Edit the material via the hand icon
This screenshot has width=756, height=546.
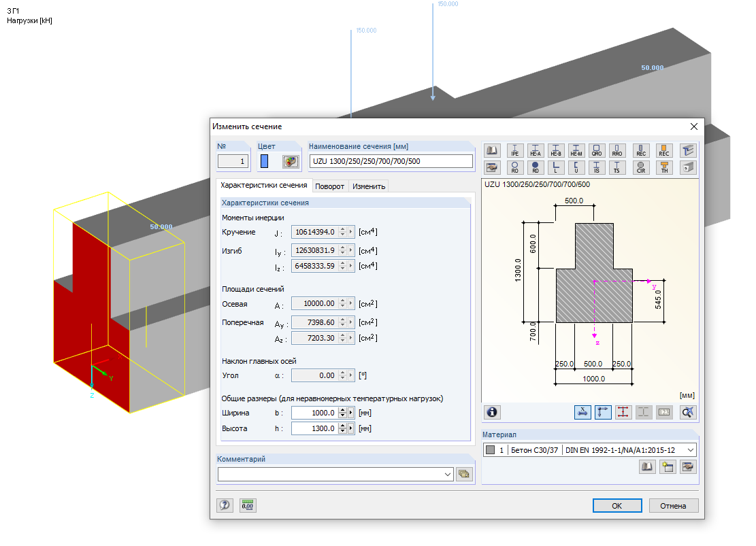[x=688, y=466]
